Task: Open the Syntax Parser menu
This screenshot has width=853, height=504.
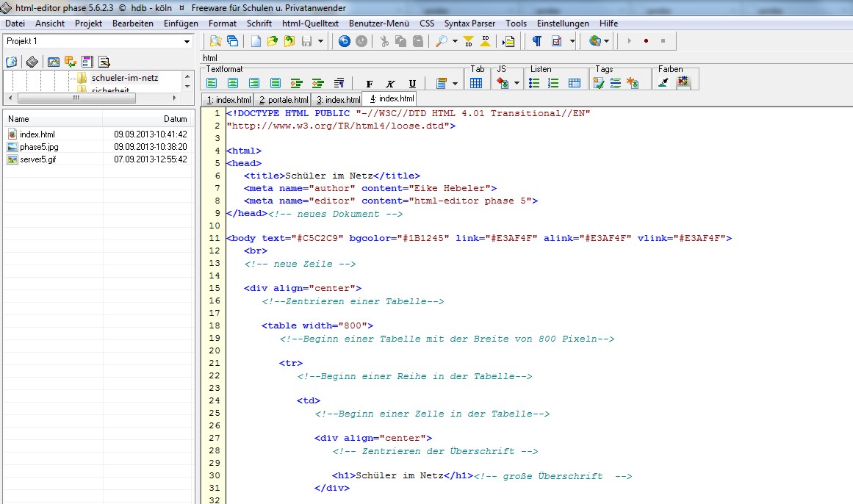Action: [469, 24]
